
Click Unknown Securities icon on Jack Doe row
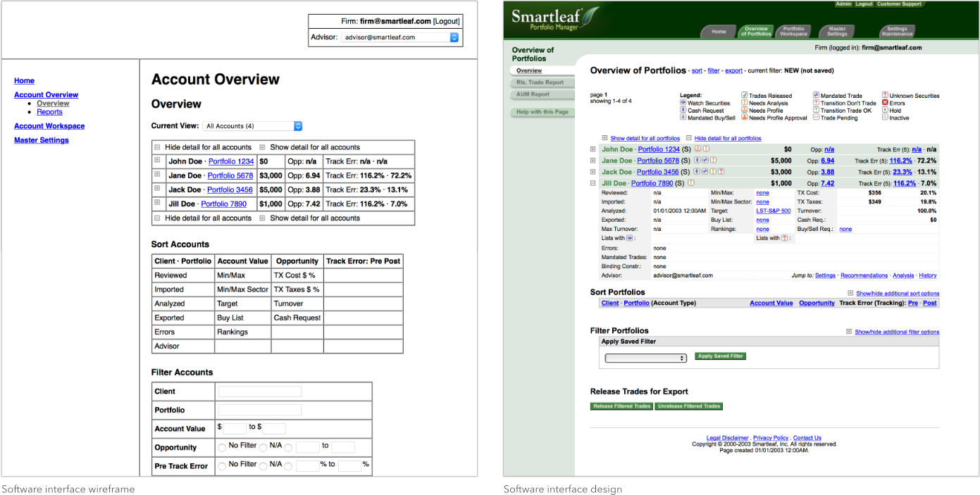[x=721, y=171]
